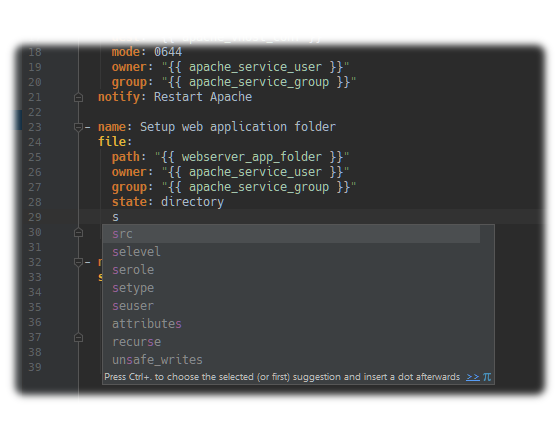Click the 'state' key on line 28
Viewport: 560px width, 440px height.
point(129,202)
